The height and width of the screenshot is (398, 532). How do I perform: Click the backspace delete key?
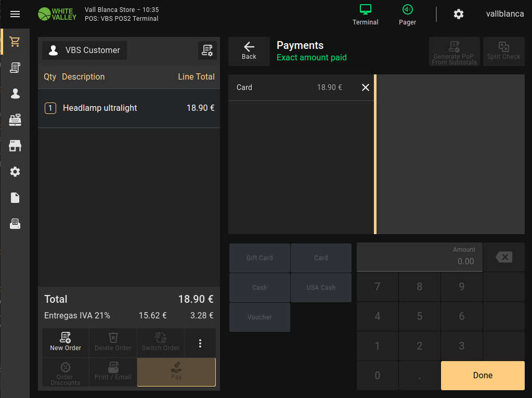click(x=504, y=257)
